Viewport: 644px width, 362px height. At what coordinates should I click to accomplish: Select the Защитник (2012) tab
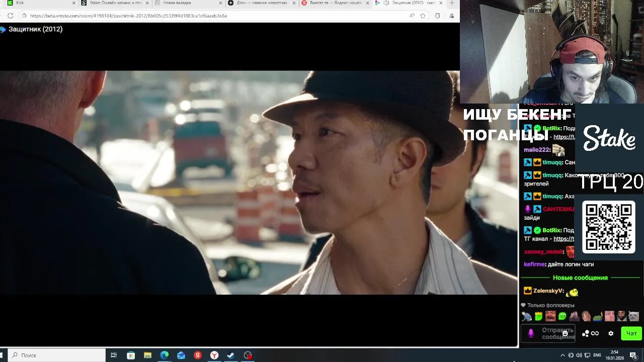pos(409,3)
